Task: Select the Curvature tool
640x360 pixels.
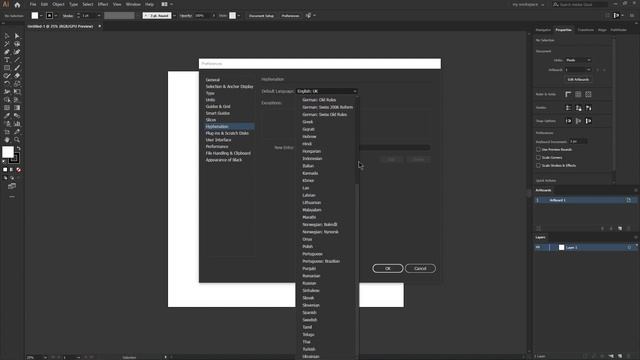Action: 17,52
